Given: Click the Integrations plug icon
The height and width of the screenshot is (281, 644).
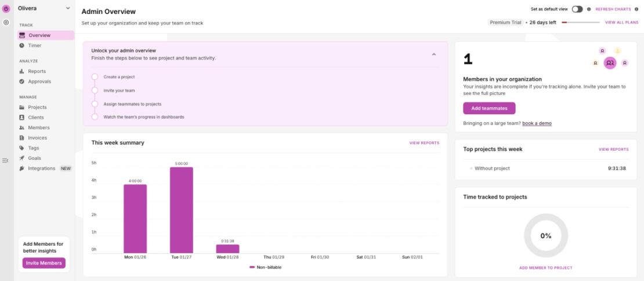Looking at the screenshot, I should coord(22,169).
